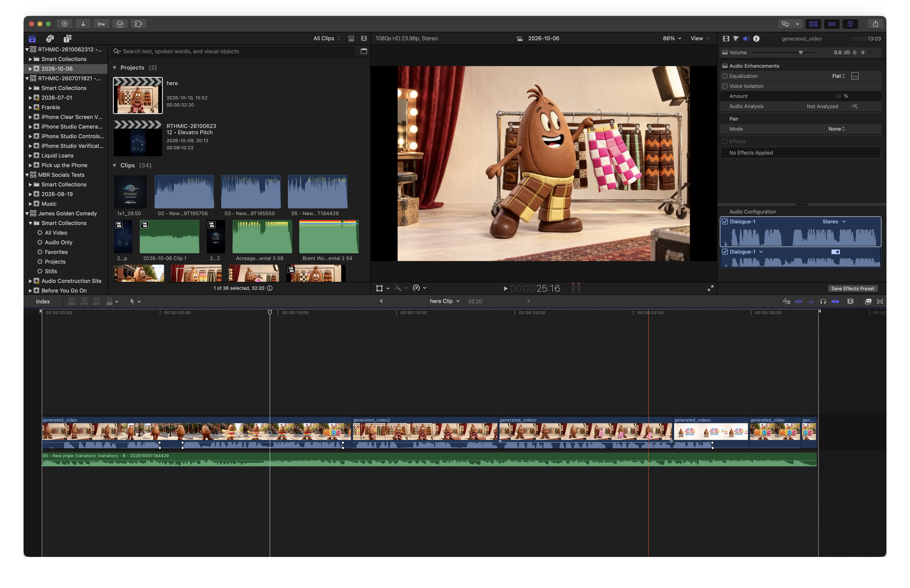Open the Keyword Editor key icon
Screen dimensions: 910x588
[101, 24]
